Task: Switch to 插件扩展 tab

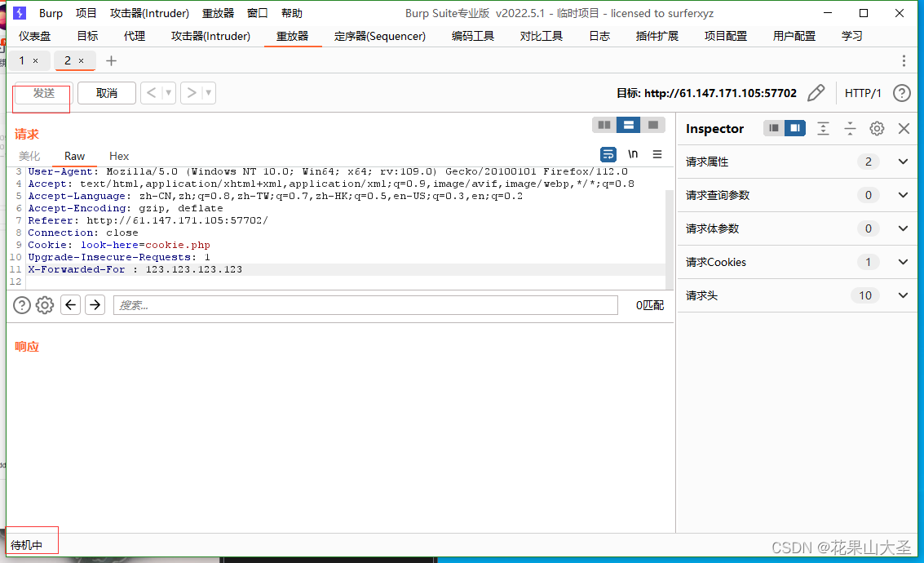Action: 657,36
